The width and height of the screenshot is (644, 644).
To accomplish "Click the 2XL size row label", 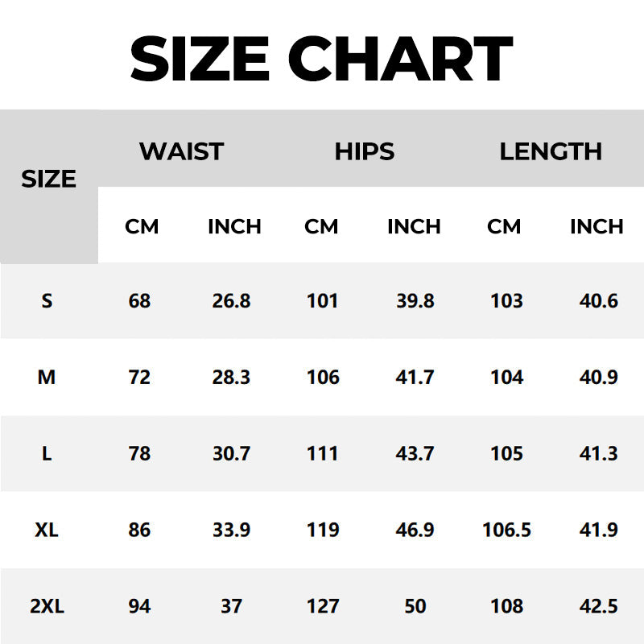I will [47, 606].
